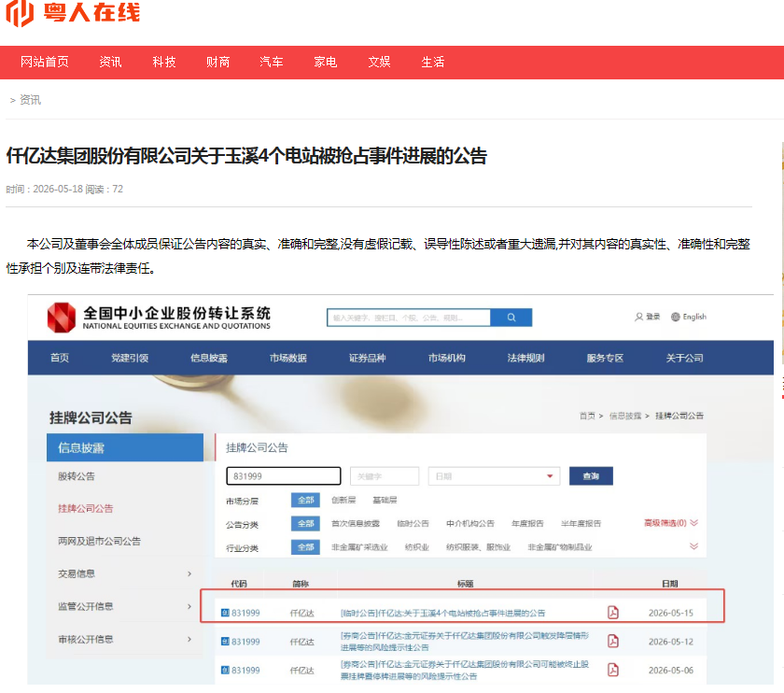
Task: Open the 玉溪4个电站被抢占事件进展 announcement link
Action: tap(443, 613)
